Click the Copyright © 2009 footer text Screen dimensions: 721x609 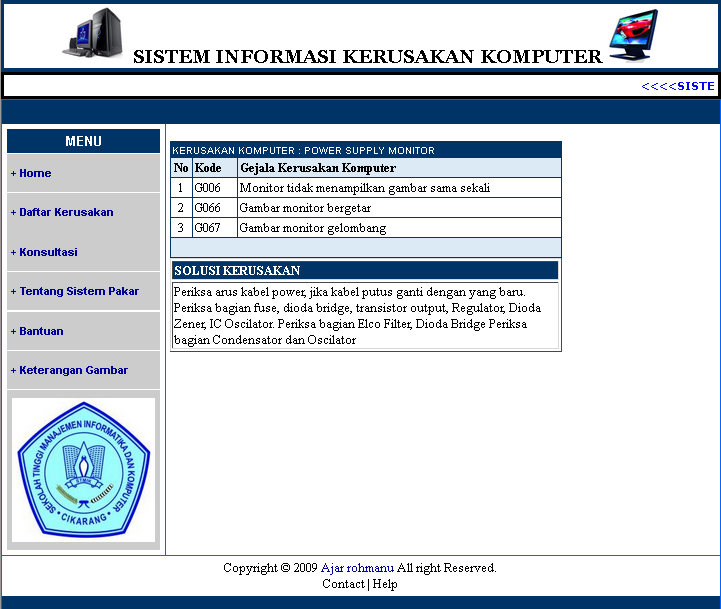point(270,568)
